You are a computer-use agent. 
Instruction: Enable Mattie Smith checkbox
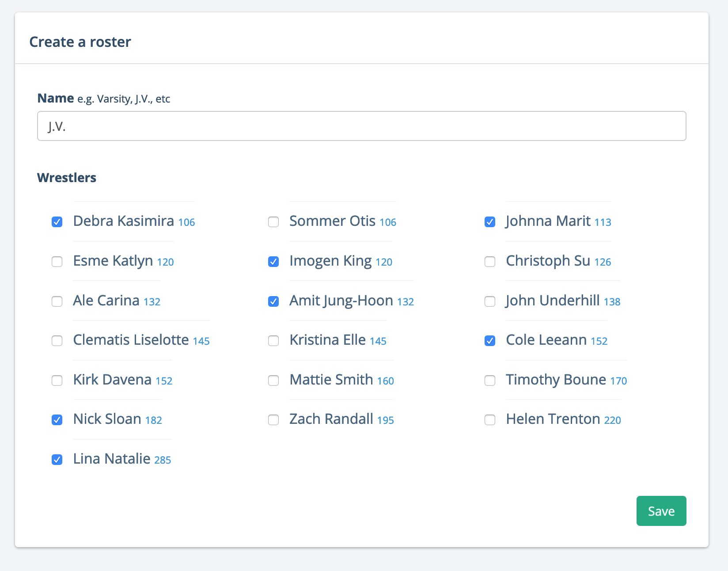[273, 381]
